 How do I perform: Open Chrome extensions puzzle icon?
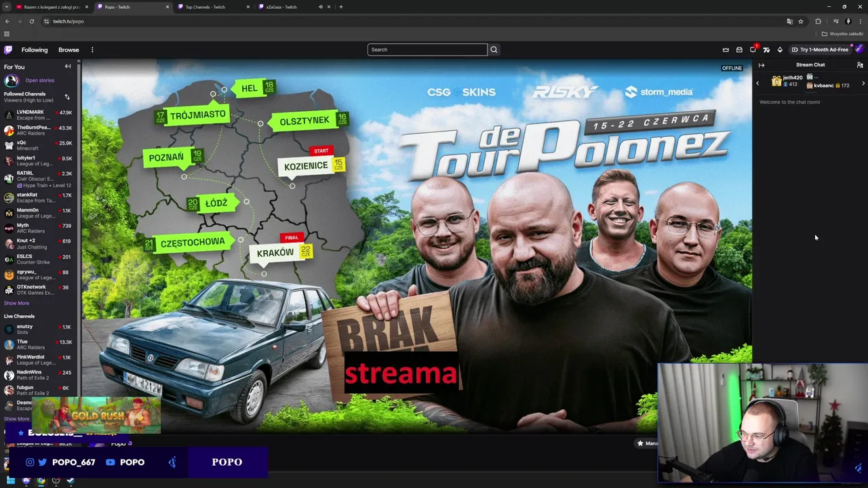coord(818,21)
